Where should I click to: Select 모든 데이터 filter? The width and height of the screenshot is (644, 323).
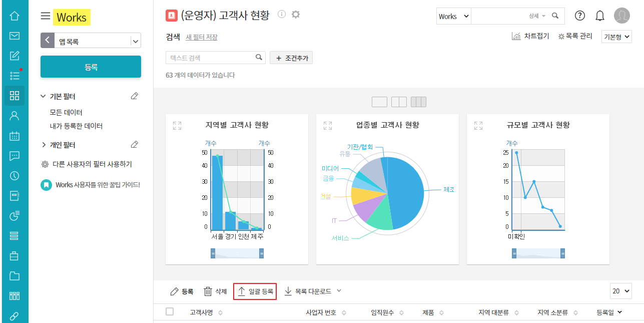tap(66, 113)
